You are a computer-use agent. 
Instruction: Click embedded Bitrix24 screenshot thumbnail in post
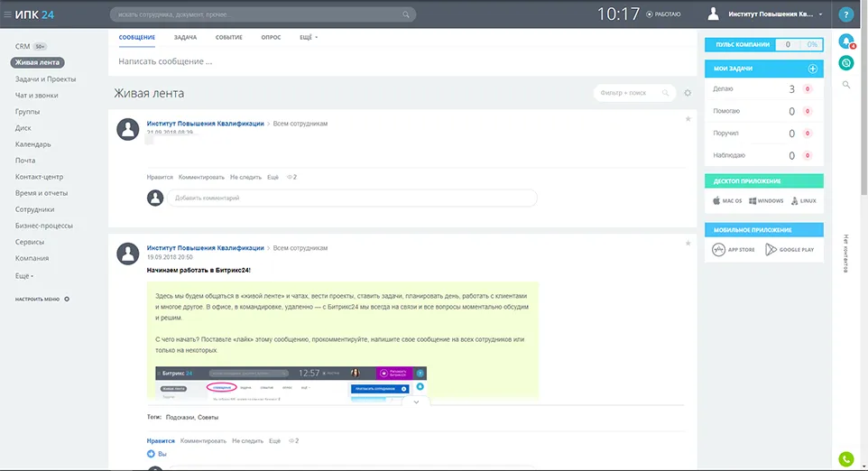click(x=291, y=383)
